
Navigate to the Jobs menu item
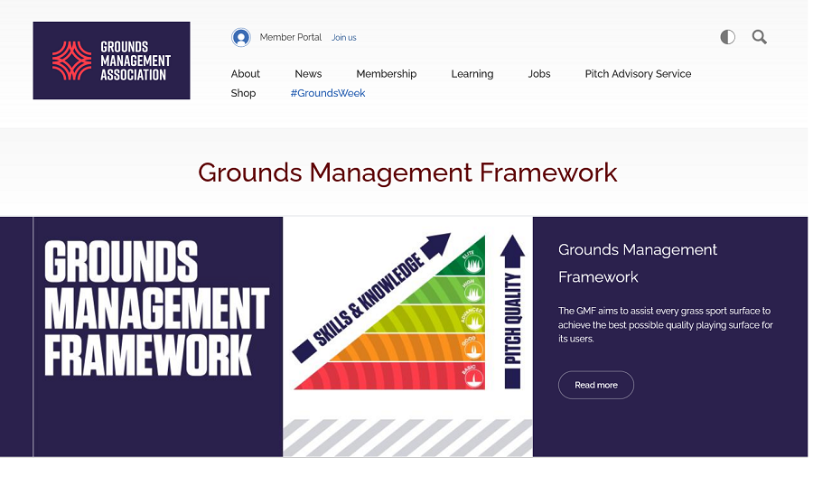[539, 74]
